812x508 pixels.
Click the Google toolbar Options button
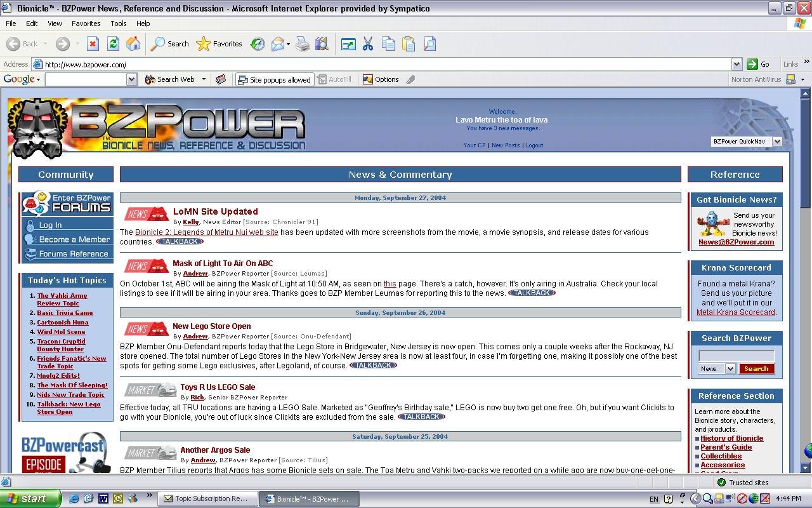tap(381, 79)
